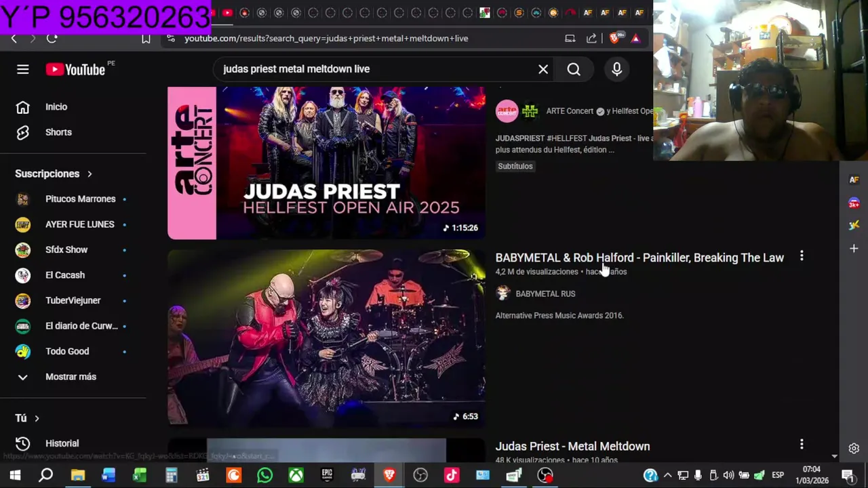Bookmark this page

[146, 39]
